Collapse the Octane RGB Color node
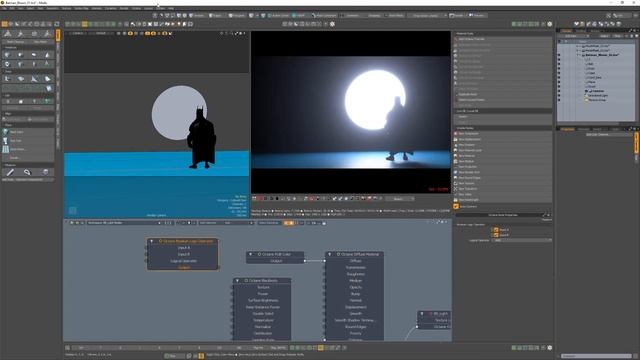640x360 pixels. pos(251,254)
